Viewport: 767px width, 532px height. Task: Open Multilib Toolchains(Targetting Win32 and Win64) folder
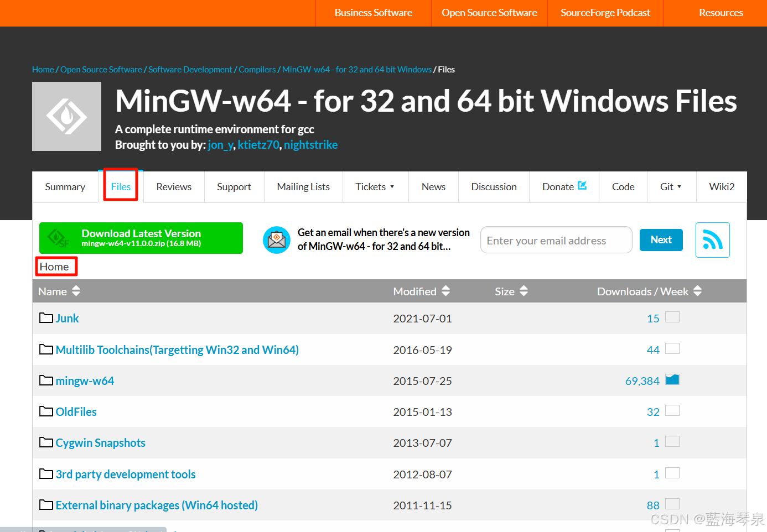click(x=177, y=350)
